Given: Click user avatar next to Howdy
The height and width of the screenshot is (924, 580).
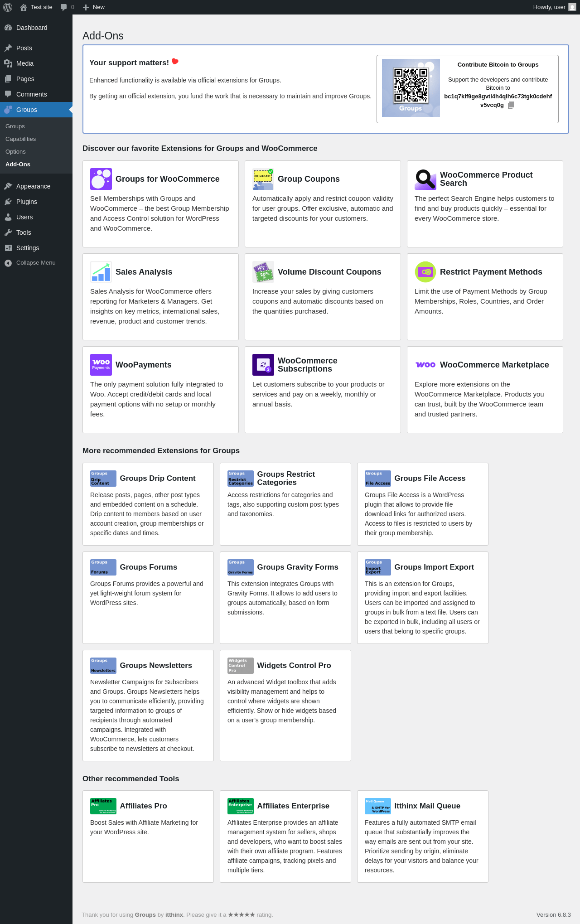Looking at the screenshot, I should [x=572, y=7].
